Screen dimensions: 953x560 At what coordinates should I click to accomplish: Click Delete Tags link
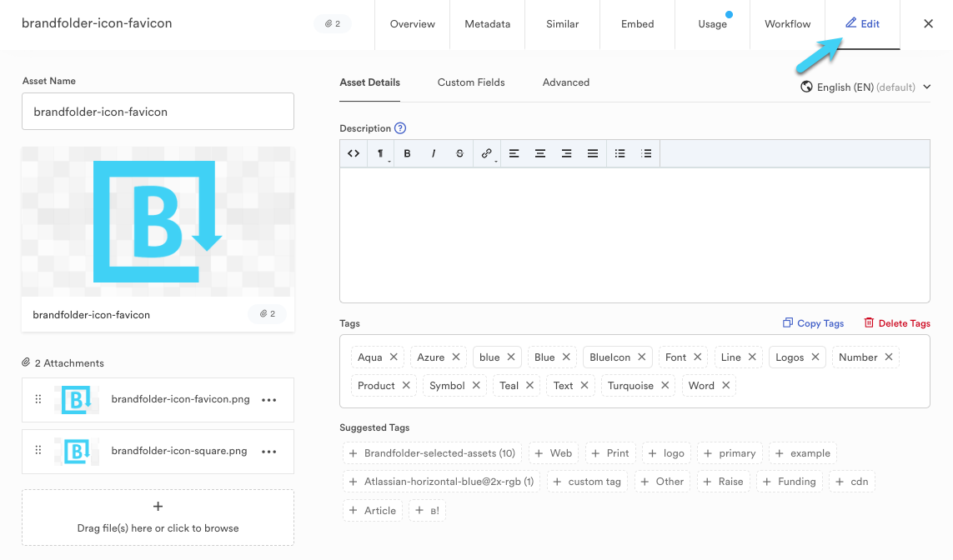coord(897,323)
